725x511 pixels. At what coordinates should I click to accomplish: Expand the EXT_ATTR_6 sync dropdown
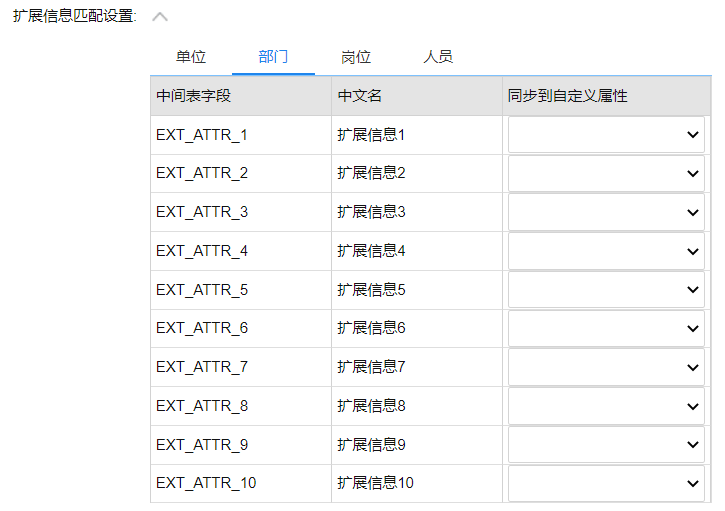point(606,329)
